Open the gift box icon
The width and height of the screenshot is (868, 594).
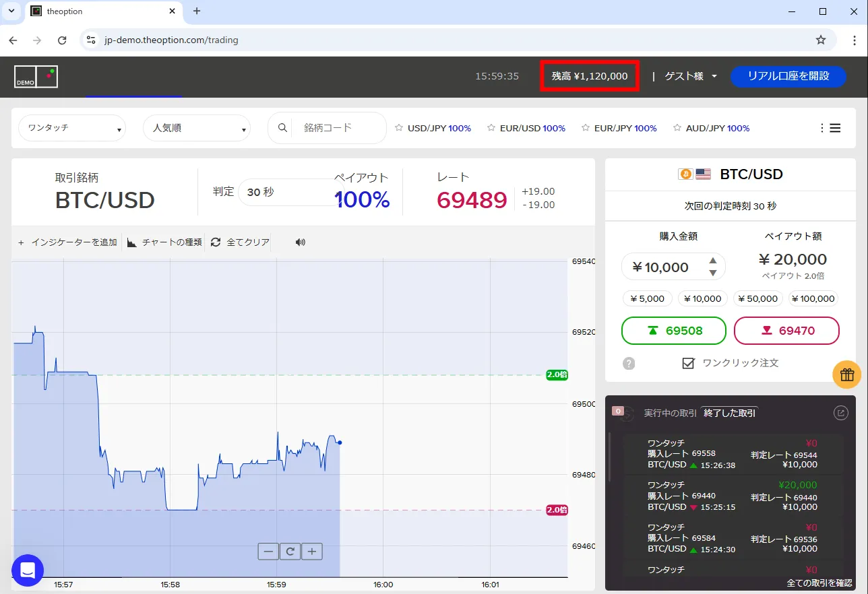coord(847,374)
